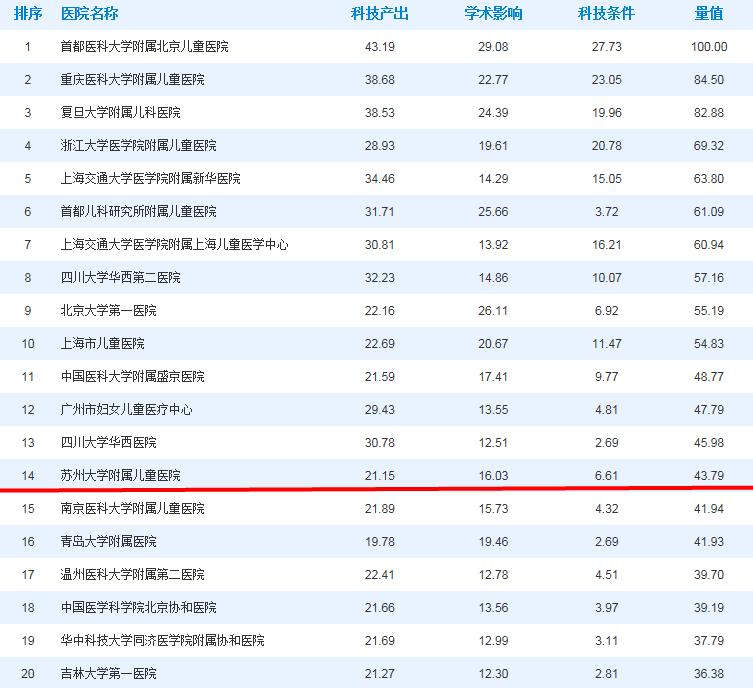Image resolution: width=753 pixels, height=688 pixels.
Task: Click the 3.97 科技条件 cell
Action: pos(607,607)
